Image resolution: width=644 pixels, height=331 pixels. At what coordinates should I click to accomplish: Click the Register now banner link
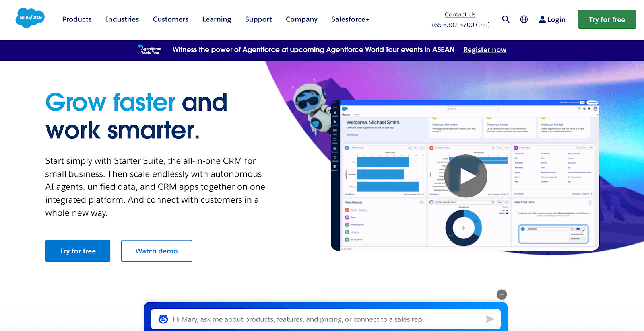[x=485, y=50]
